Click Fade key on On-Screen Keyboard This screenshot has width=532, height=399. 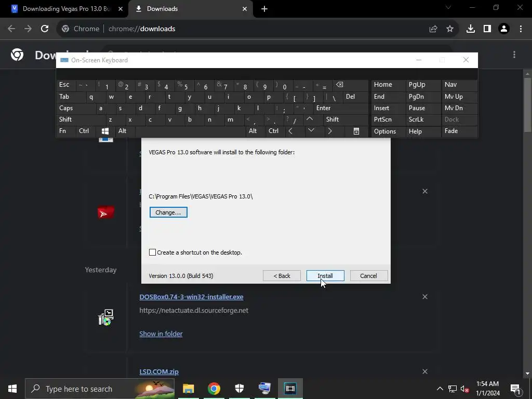point(459,131)
